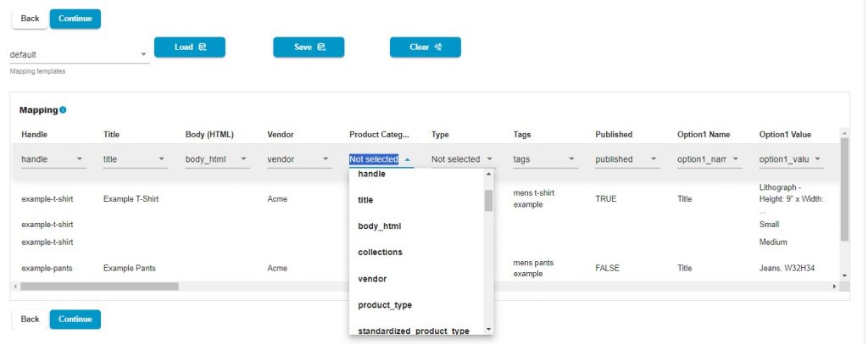Open the Option1 Value mapping dropdown
The height and width of the screenshot is (345, 868).
pos(791,159)
